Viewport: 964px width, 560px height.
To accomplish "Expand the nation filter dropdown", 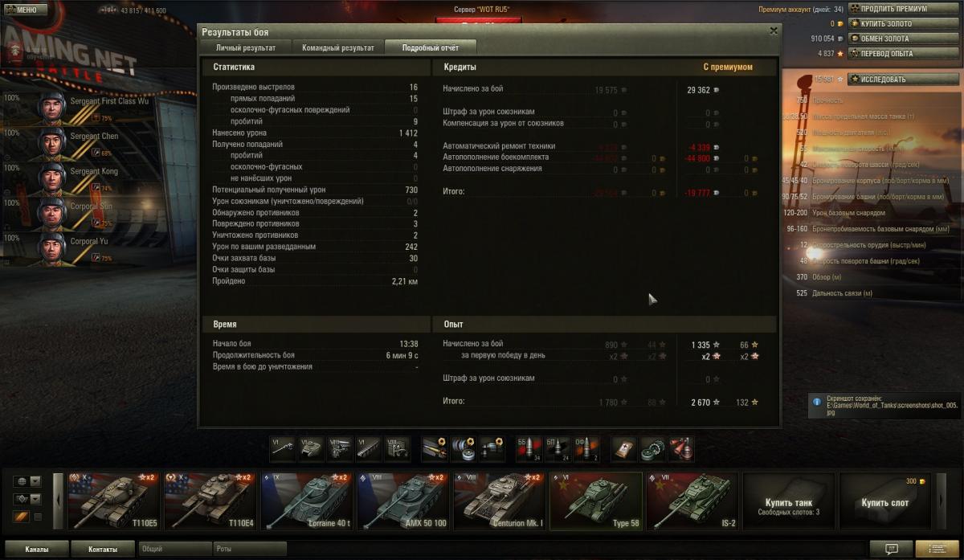I will pyautogui.click(x=35, y=481).
